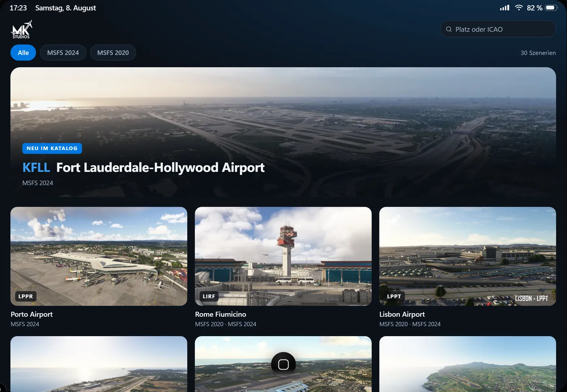The height and width of the screenshot is (392, 567).
Task: Filter by MSFS 2020
Action: 113,53
